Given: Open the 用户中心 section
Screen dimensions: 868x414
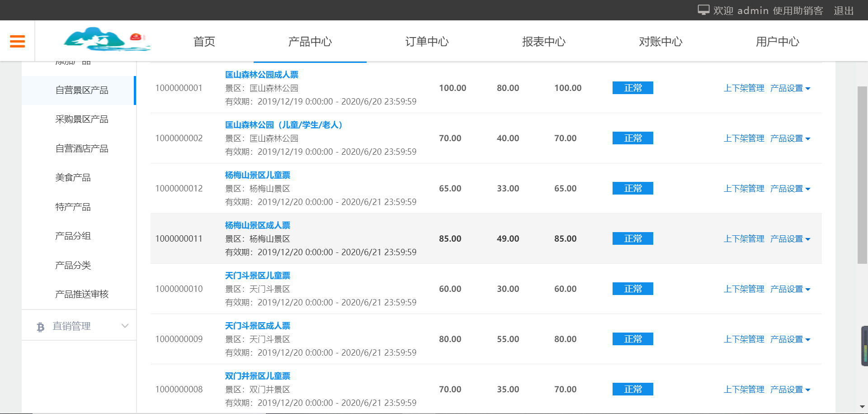Looking at the screenshot, I should (777, 42).
